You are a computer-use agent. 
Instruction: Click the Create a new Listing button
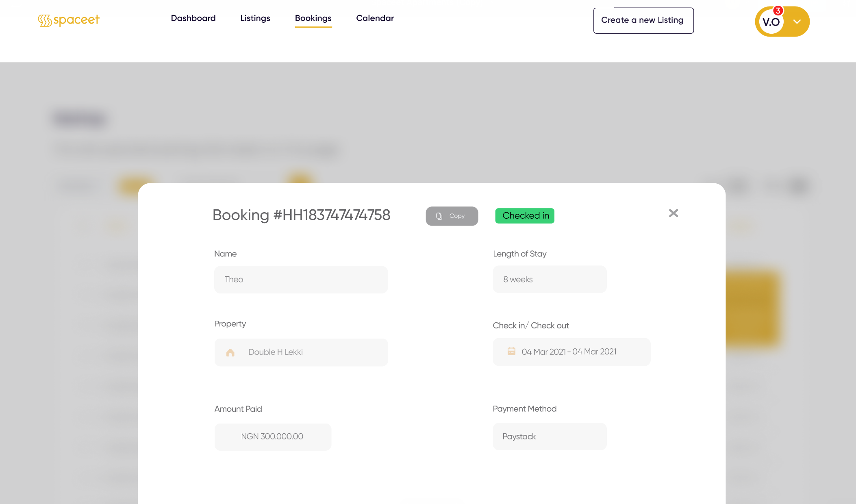tap(643, 20)
